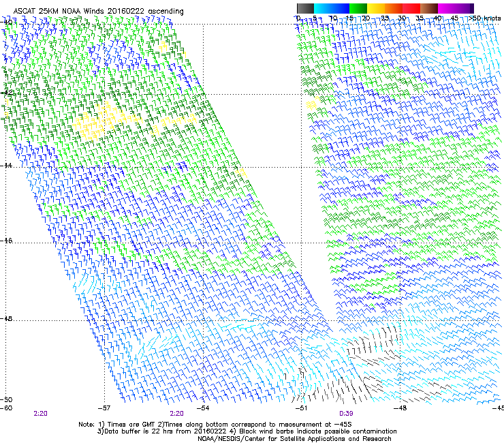Click the "-60" longitude label
Viewport: 504px width, 443px height.
(6, 408)
